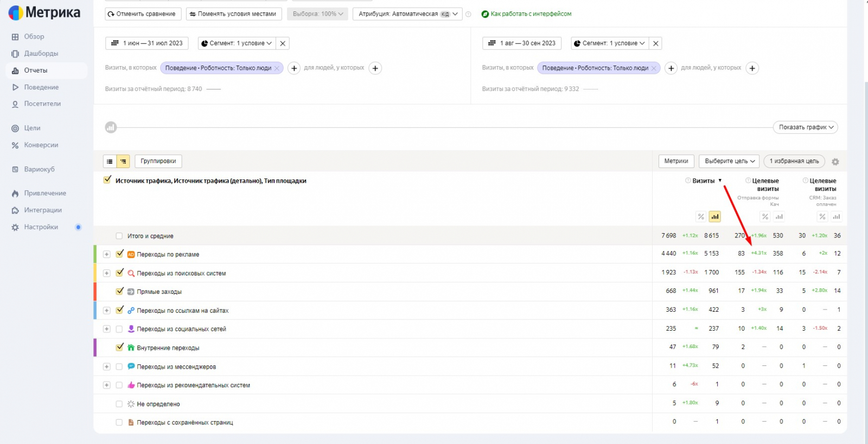Click Показать график button

[805, 127]
